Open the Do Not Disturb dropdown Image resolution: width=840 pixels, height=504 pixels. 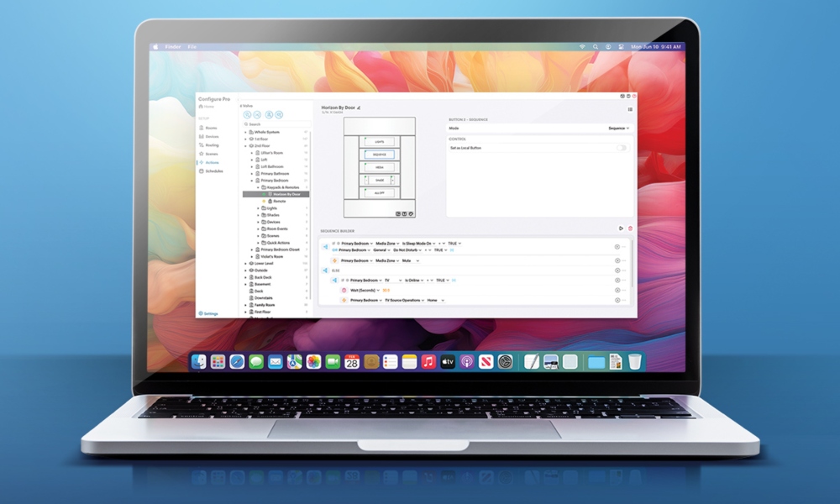(407, 250)
